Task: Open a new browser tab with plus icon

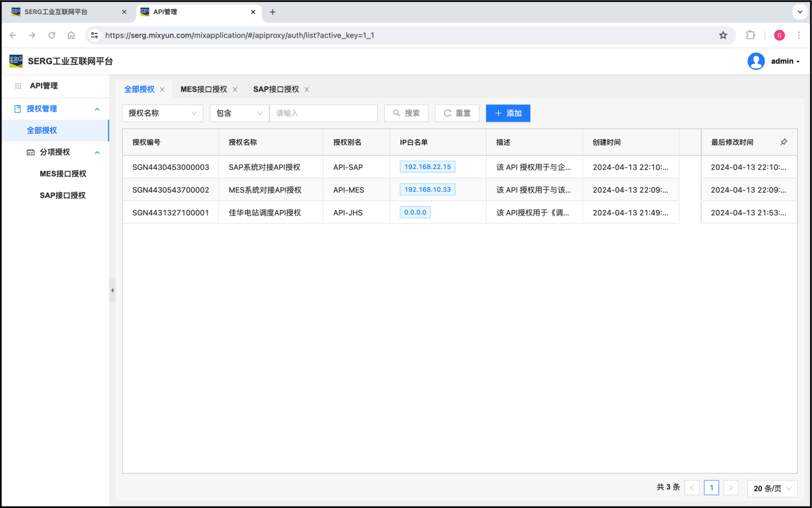Action: [273, 12]
